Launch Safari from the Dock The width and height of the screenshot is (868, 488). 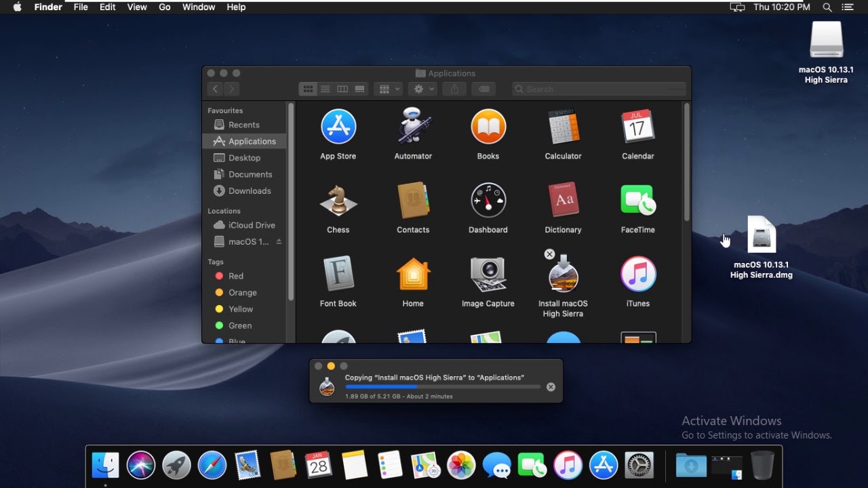click(212, 465)
